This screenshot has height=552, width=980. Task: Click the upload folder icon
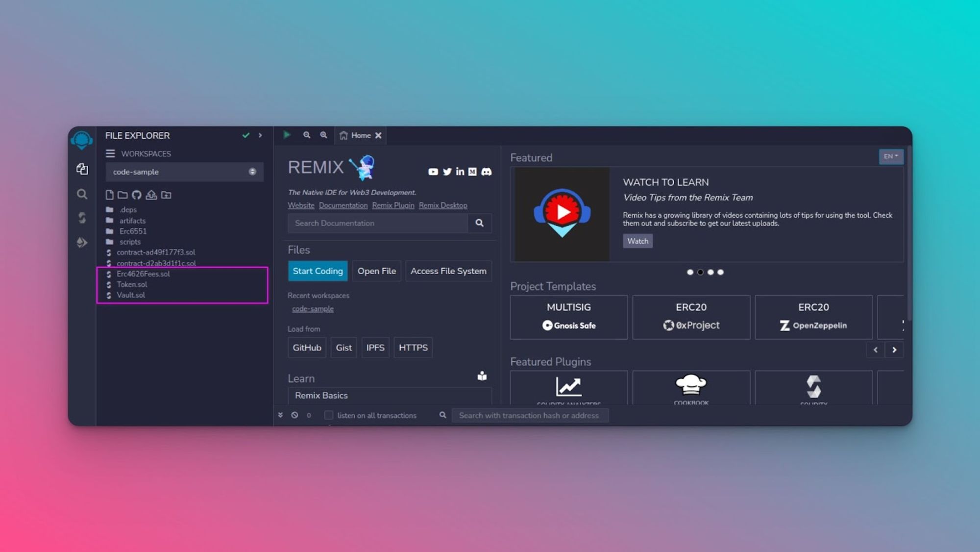[x=166, y=195]
